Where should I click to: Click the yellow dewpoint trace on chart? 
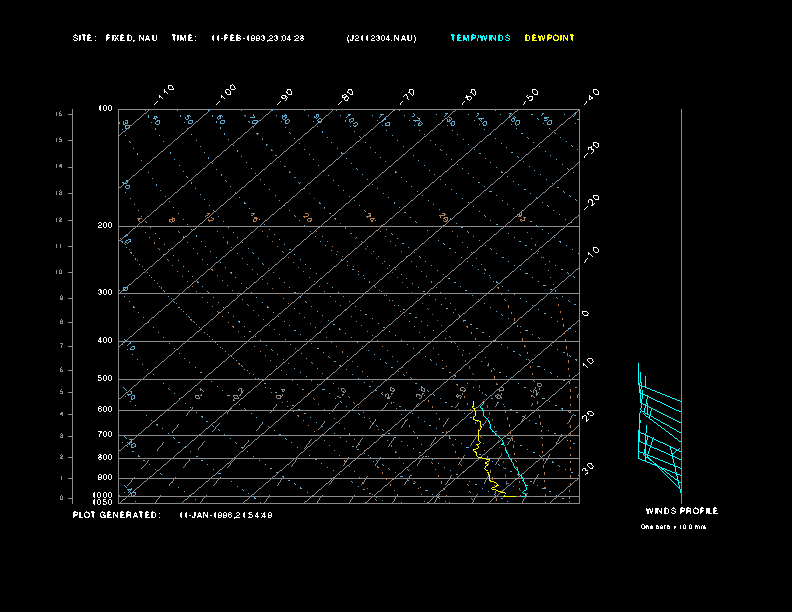point(482,450)
